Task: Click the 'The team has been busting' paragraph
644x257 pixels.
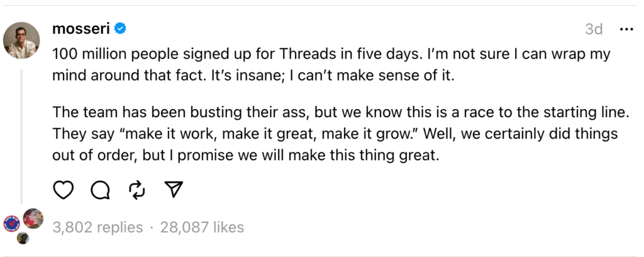Action: (x=341, y=134)
